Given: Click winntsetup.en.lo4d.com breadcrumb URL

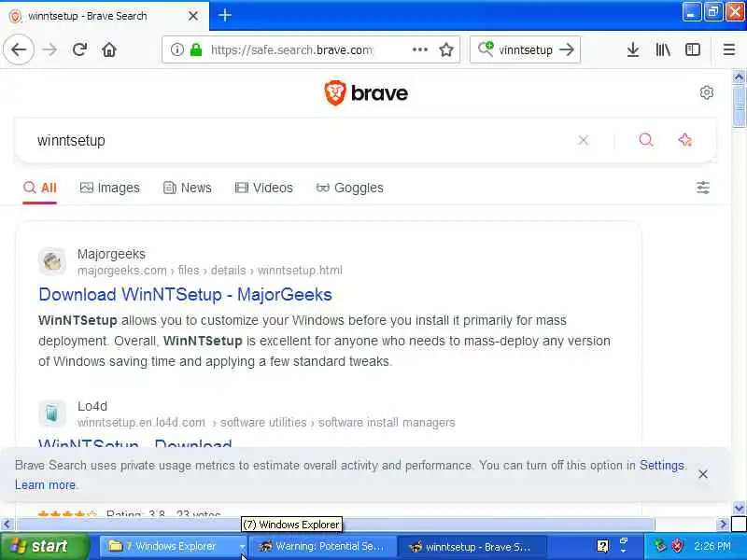Looking at the screenshot, I should [x=266, y=423].
